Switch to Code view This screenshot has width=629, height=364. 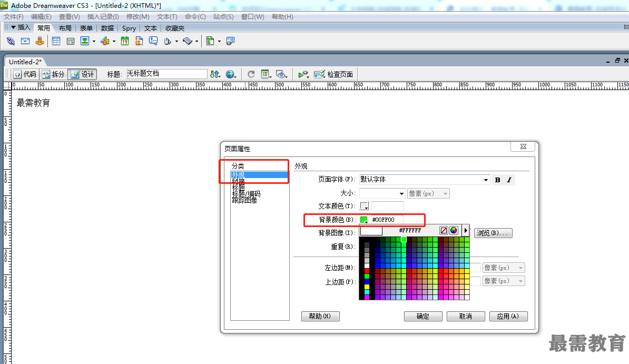(25, 74)
